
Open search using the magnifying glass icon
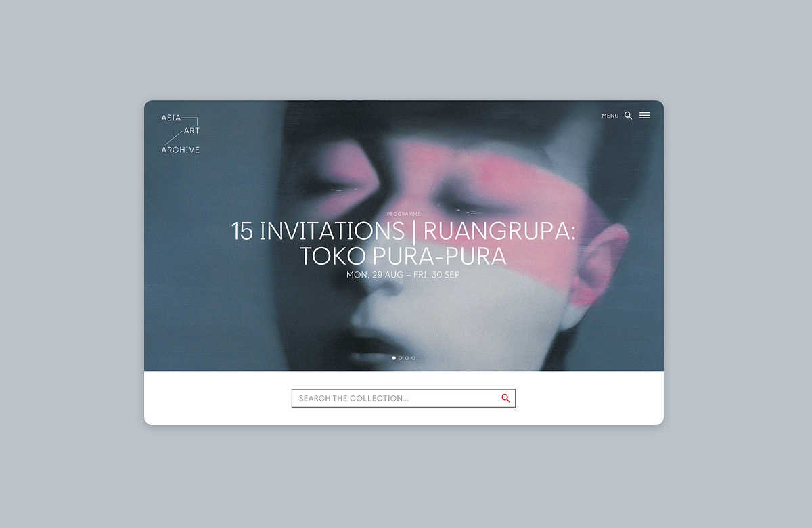[x=628, y=115]
